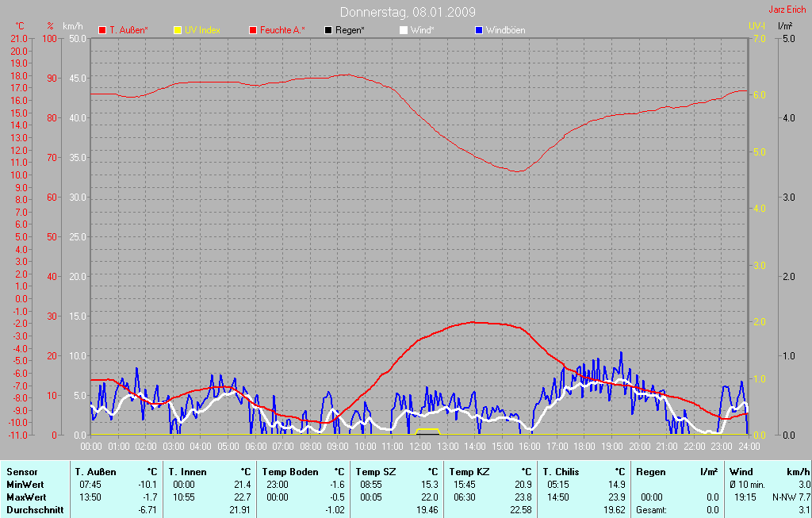Click the 'Wind' table column header
The width and height of the screenshot is (812, 518).
[741, 472]
